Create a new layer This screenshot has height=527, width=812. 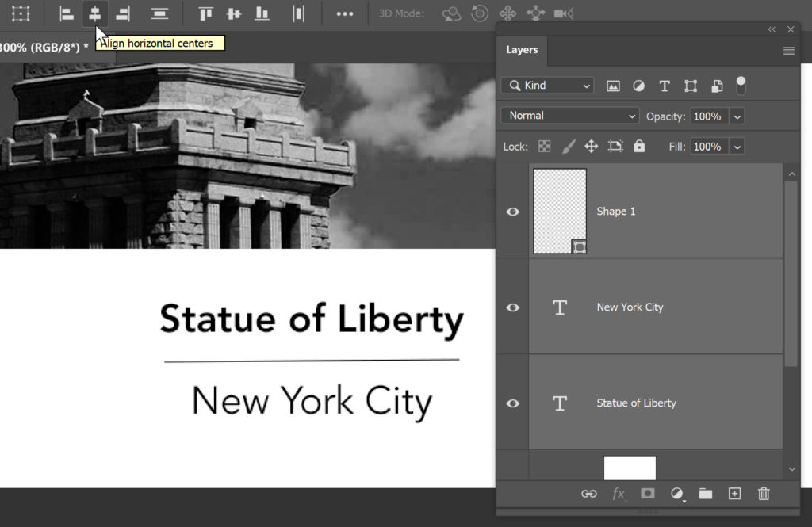tap(734, 494)
